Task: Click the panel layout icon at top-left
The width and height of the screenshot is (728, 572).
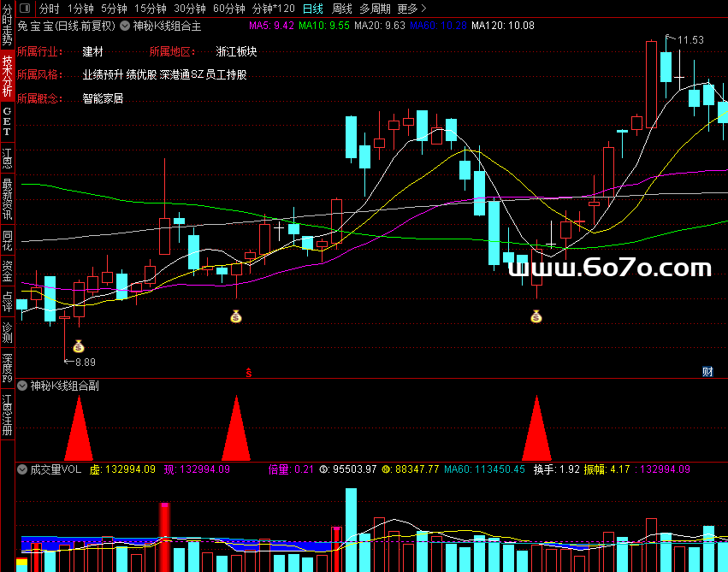Action: [25, 8]
